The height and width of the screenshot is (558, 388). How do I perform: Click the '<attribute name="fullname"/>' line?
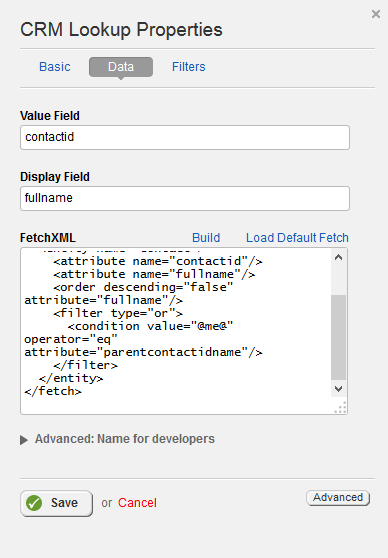[154, 274]
